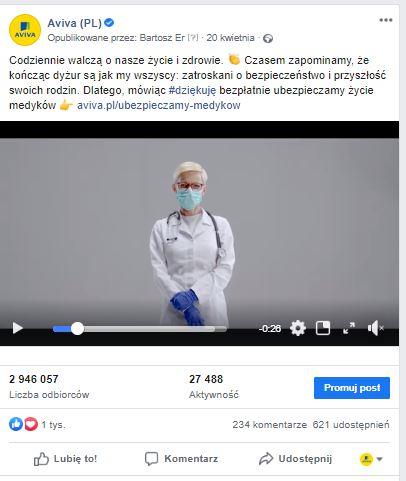Viewport: 406px width, 481px height.
Task: Click the #dziękuję hashtag
Action: [x=192, y=90]
